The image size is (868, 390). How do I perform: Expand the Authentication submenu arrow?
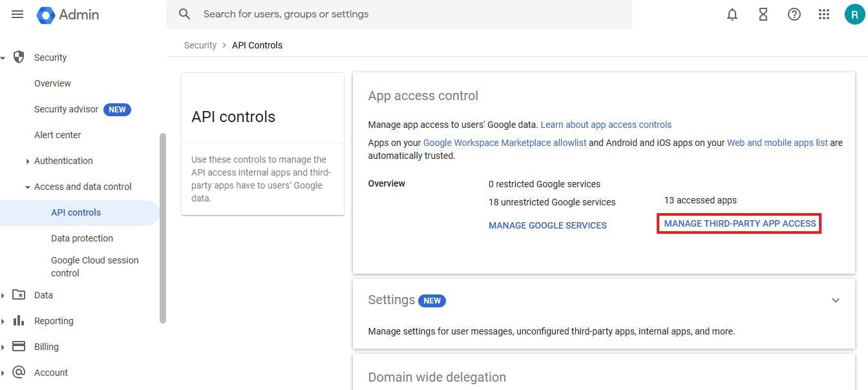click(27, 161)
